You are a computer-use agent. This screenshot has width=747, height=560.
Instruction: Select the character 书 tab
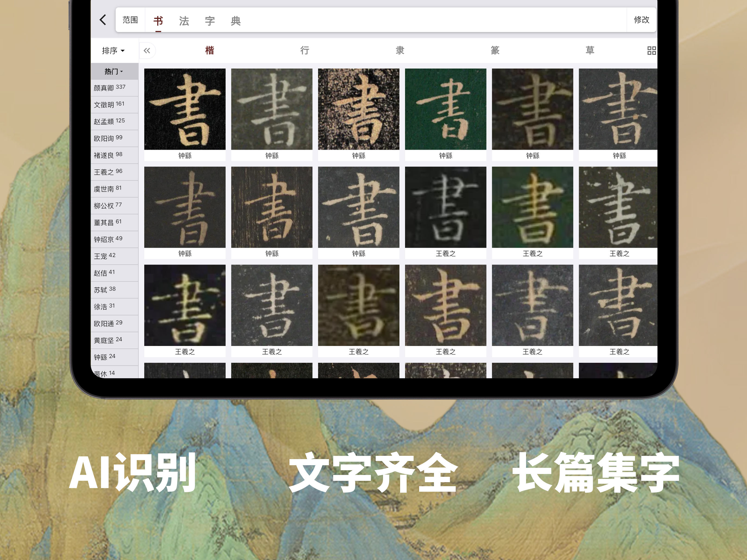[x=158, y=21]
